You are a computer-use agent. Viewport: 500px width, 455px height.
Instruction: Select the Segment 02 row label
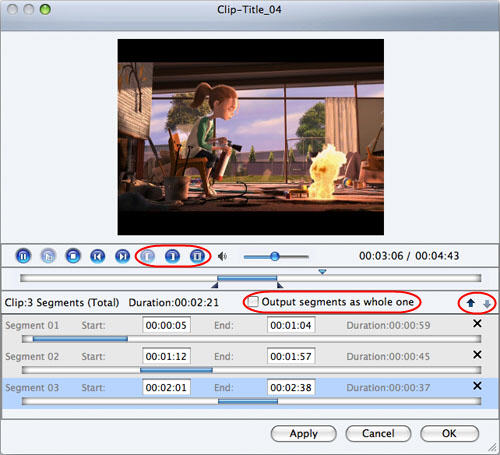(32, 356)
